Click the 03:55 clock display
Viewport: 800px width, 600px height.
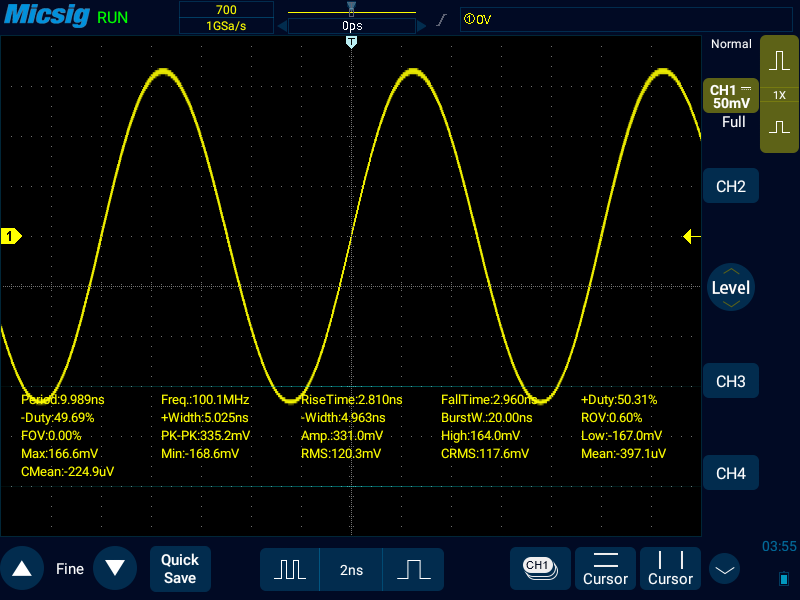click(779, 546)
